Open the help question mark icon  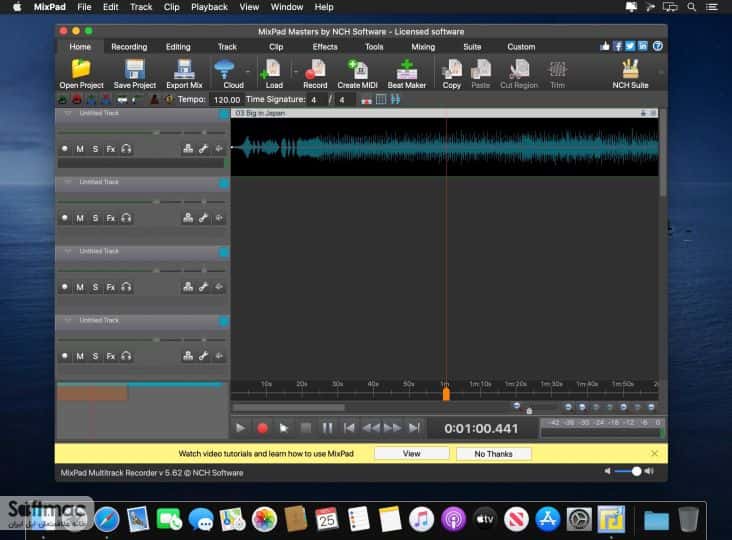coord(658,46)
